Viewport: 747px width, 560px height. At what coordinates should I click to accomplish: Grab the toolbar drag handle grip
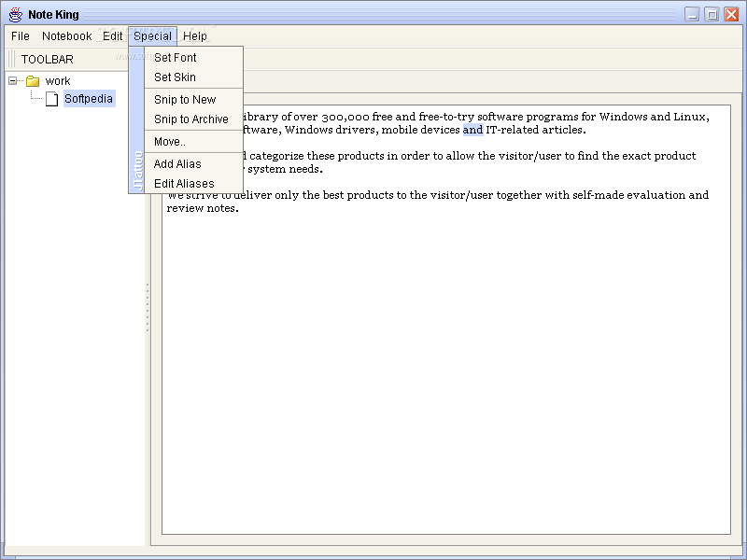click(11, 59)
